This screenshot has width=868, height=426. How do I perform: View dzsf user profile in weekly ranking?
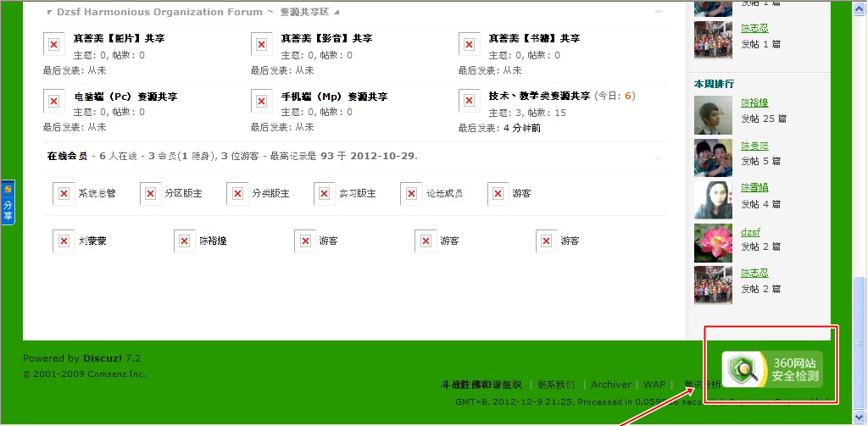click(750, 232)
